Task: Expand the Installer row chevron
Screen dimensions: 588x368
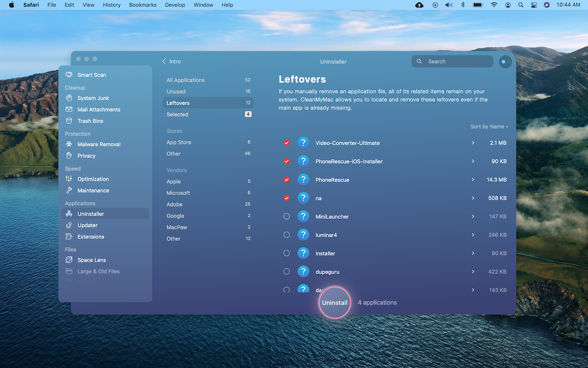Action: (473, 253)
